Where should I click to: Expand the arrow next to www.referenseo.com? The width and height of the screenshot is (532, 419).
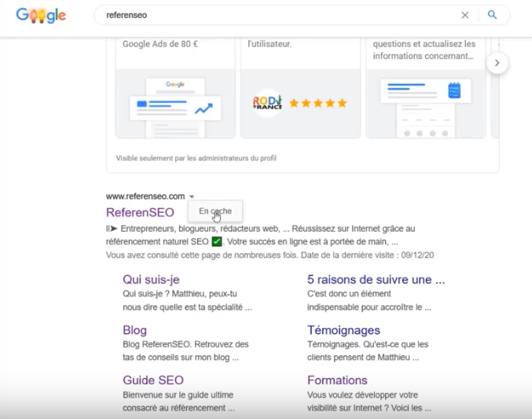[192, 197]
